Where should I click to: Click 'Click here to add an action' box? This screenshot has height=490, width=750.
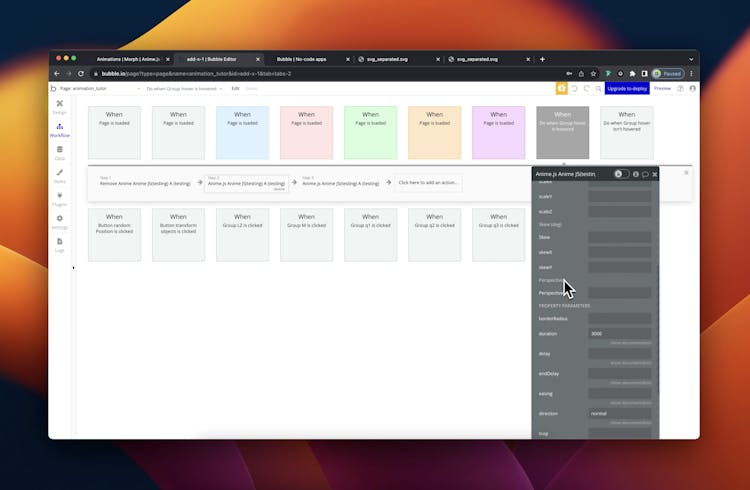pyautogui.click(x=428, y=183)
